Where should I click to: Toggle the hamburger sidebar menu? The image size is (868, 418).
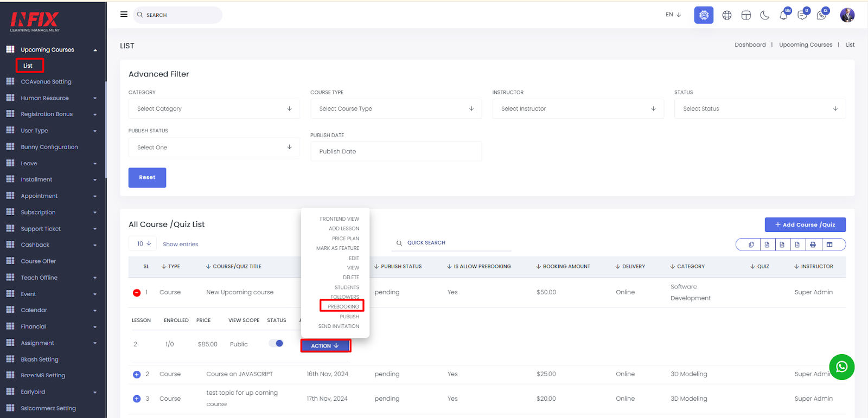124,15
